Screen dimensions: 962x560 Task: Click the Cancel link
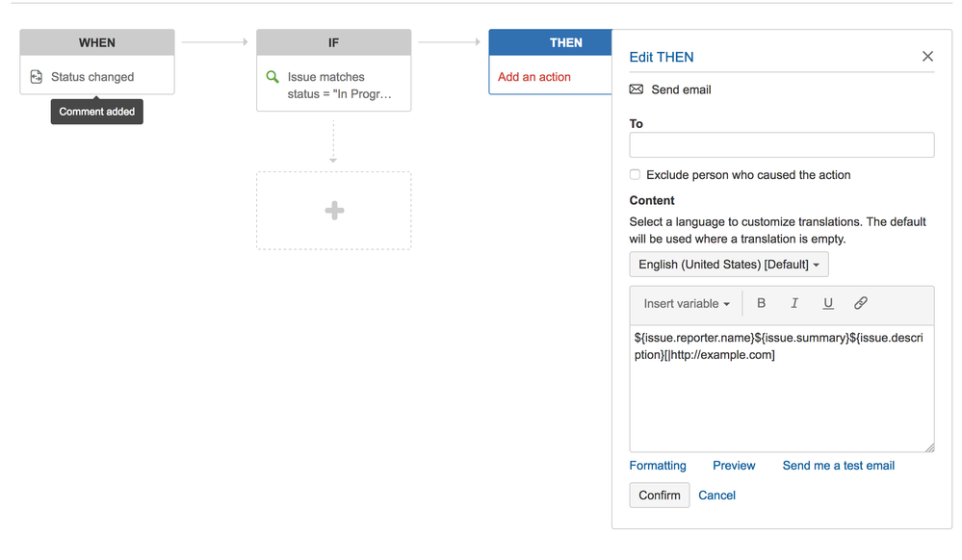click(716, 495)
